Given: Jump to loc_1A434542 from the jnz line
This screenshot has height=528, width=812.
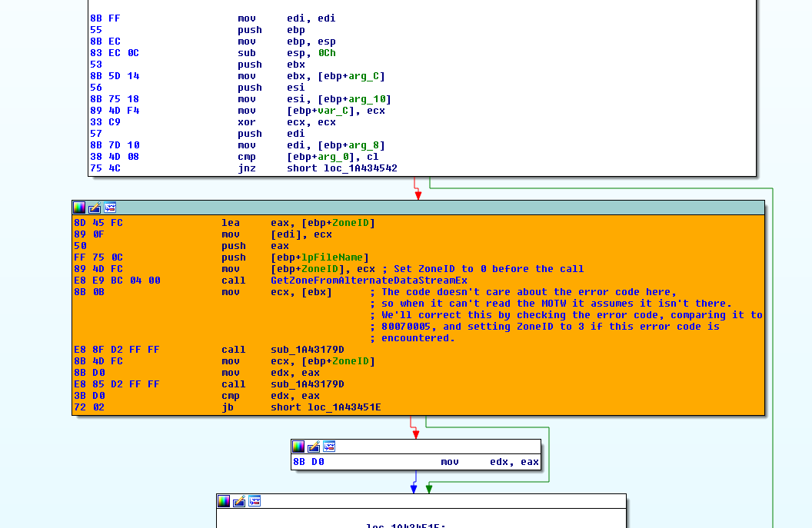Looking at the screenshot, I should tap(361, 168).
